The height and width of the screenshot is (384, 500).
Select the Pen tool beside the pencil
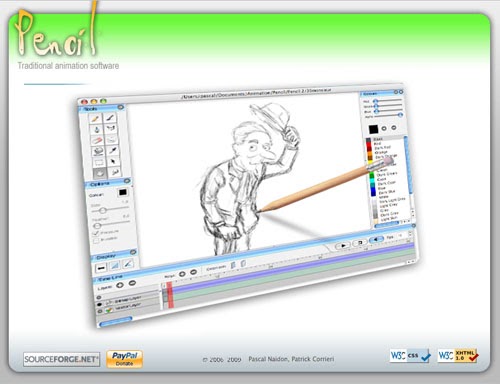[x=110, y=117]
